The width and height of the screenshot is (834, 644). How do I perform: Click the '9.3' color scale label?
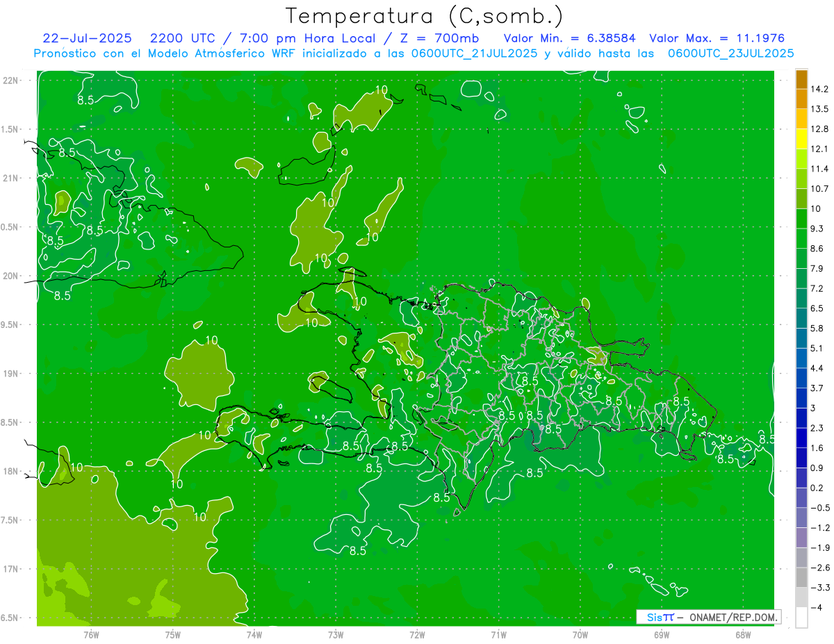point(817,229)
